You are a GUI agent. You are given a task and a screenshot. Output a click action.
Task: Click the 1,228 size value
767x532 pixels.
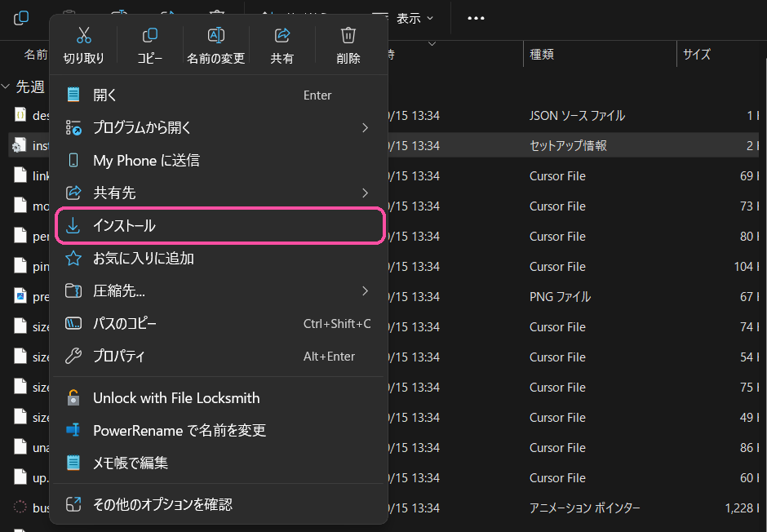click(x=739, y=508)
